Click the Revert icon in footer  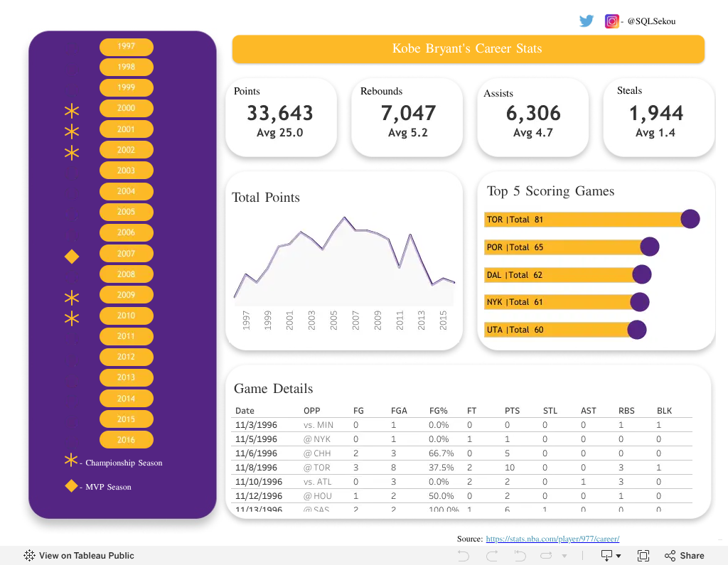520,555
